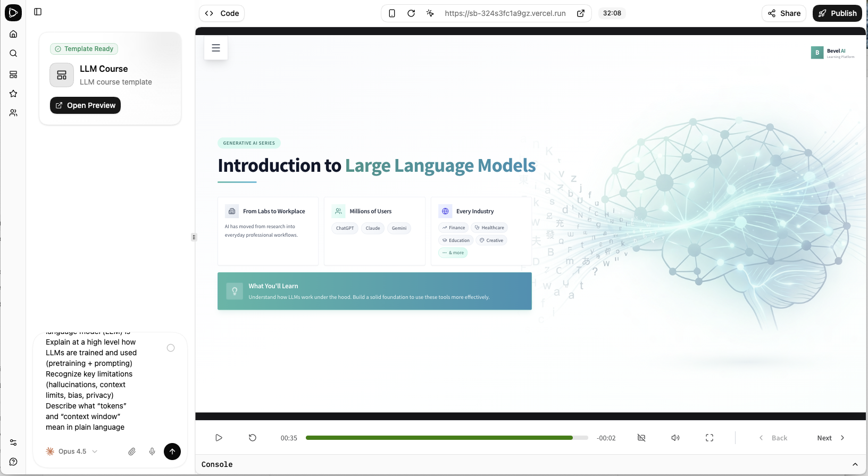Viewport: 868px width, 476px height.
Task: Click the Share button
Action: point(784,13)
